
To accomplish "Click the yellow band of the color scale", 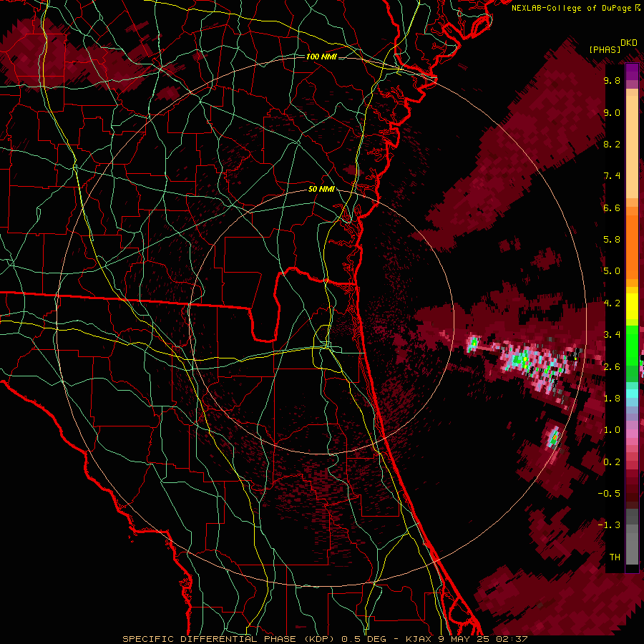I will point(632,306).
